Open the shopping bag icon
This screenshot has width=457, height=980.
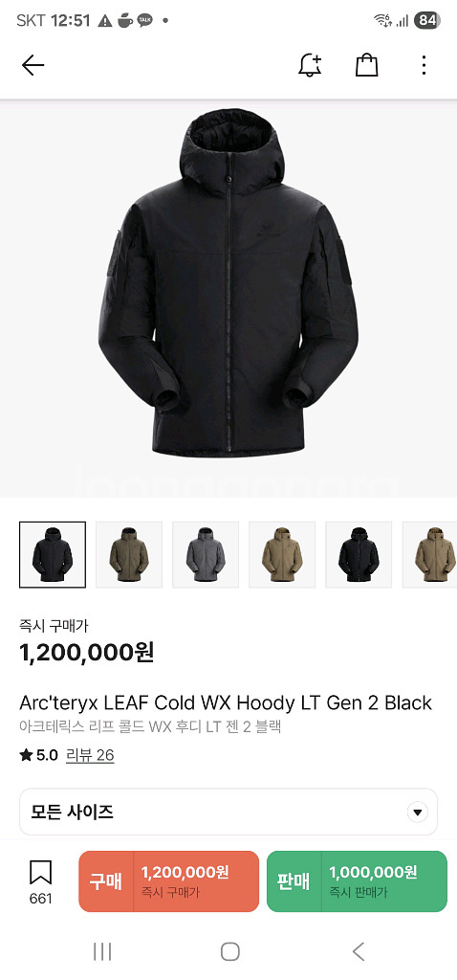pyautogui.click(x=366, y=65)
